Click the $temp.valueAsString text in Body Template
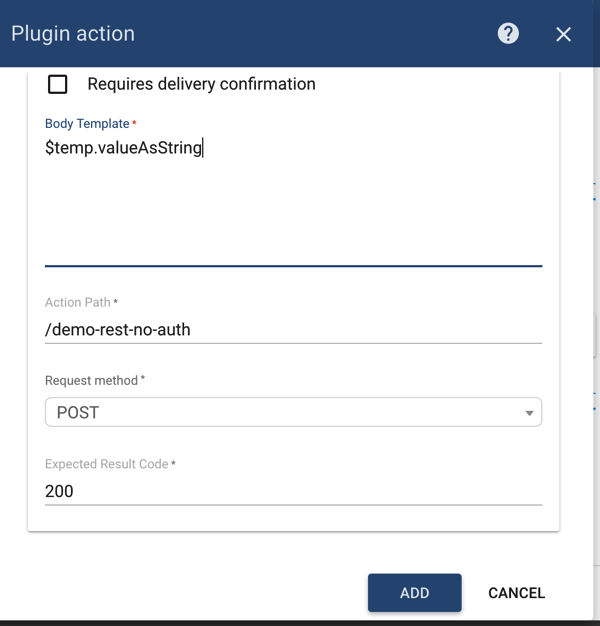Screen dimensions: 600x626 tap(124, 149)
